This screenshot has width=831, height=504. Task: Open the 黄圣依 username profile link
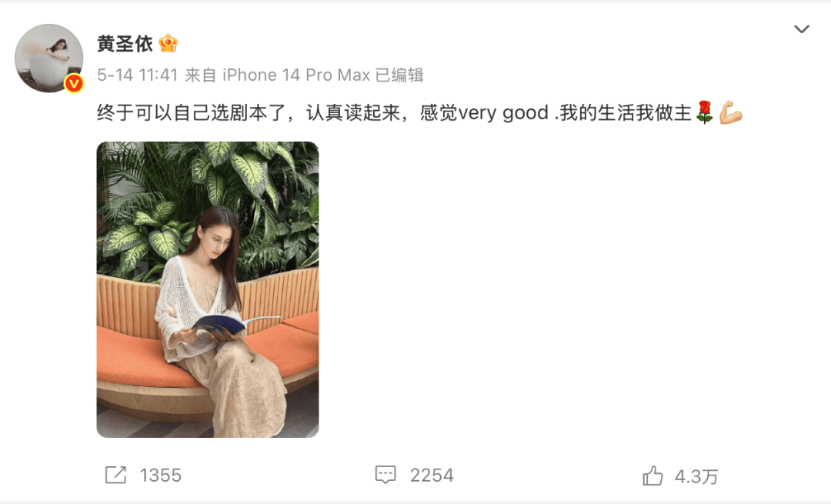(125, 43)
